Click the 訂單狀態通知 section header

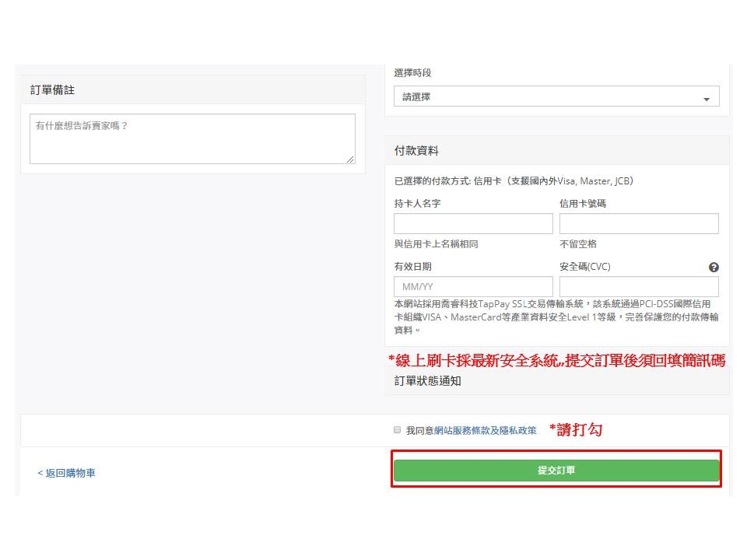click(x=427, y=381)
